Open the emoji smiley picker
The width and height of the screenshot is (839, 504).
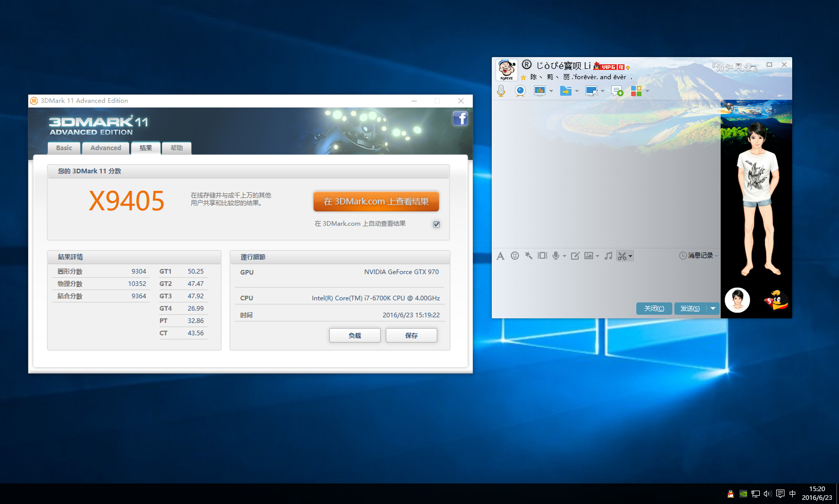pyautogui.click(x=515, y=256)
